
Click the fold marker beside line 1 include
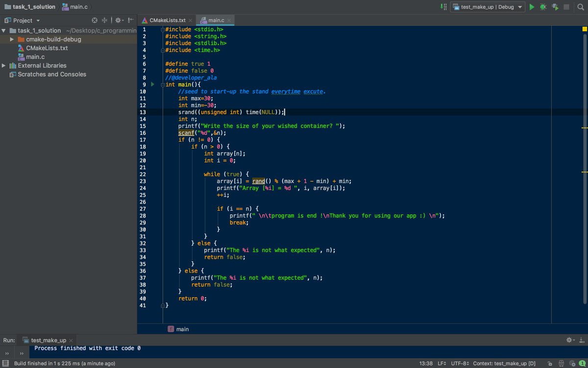pyautogui.click(x=163, y=29)
